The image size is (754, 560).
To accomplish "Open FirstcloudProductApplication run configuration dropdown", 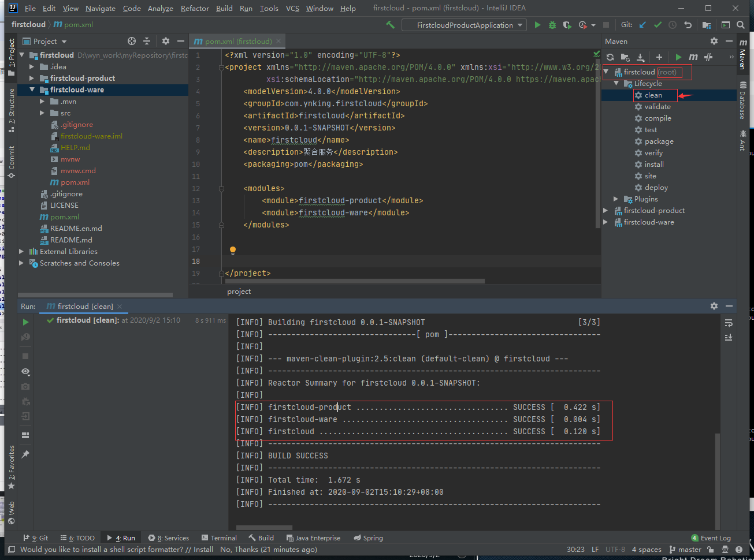I will point(464,25).
